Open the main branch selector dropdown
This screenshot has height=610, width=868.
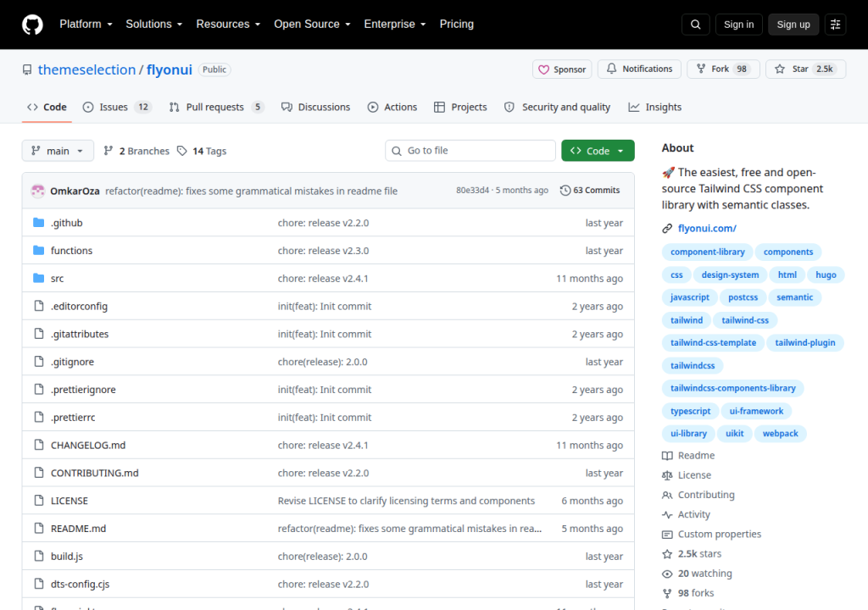pyautogui.click(x=58, y=151)
